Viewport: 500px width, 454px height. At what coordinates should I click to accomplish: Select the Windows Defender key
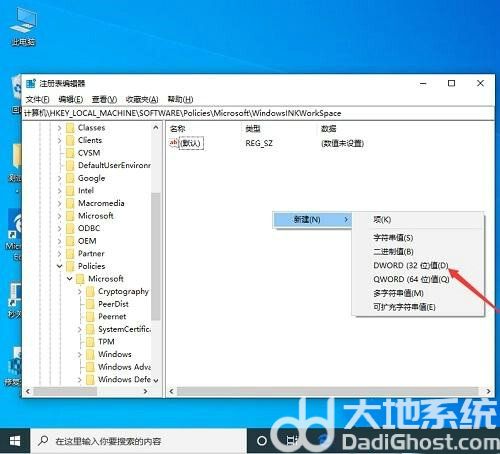(x=124, y=380)
